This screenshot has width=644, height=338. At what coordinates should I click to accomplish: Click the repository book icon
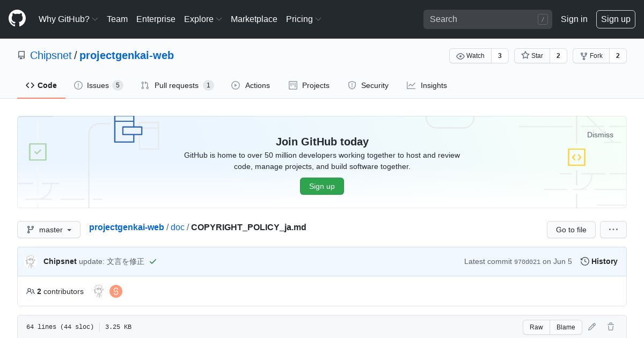(21, 55)
